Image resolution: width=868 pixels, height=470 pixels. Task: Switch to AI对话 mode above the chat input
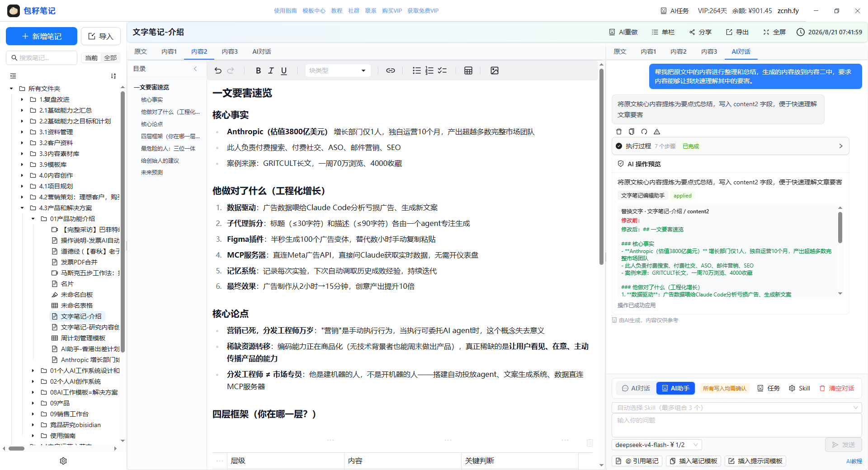636,388
